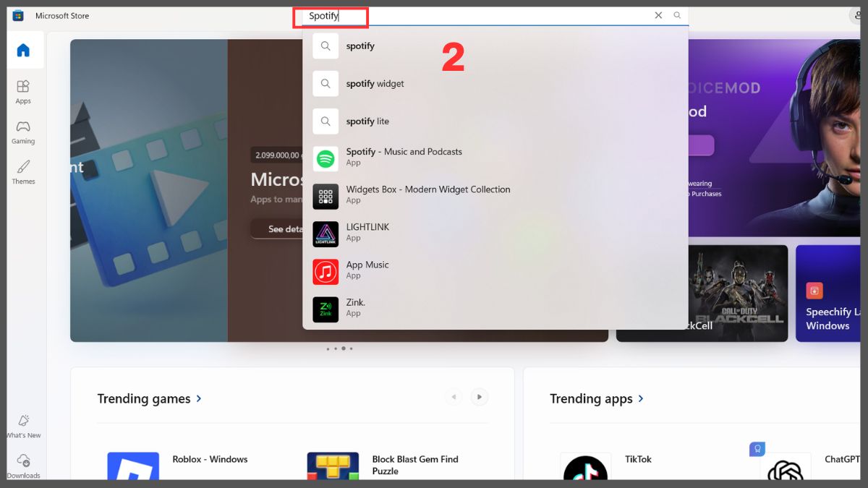The height and width of the screenshot is (488, 868).
Task: Click the Roblox game icon
Action: (133, 466)
